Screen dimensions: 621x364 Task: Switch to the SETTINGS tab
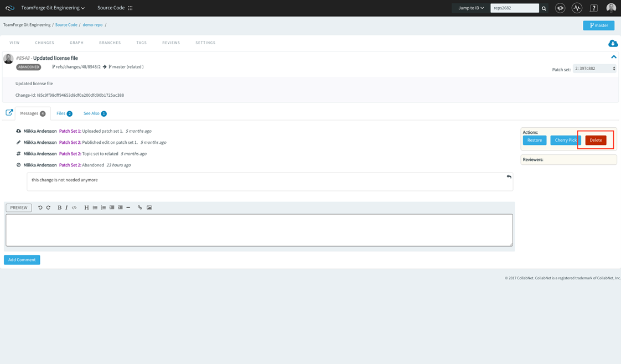[205, 43]
